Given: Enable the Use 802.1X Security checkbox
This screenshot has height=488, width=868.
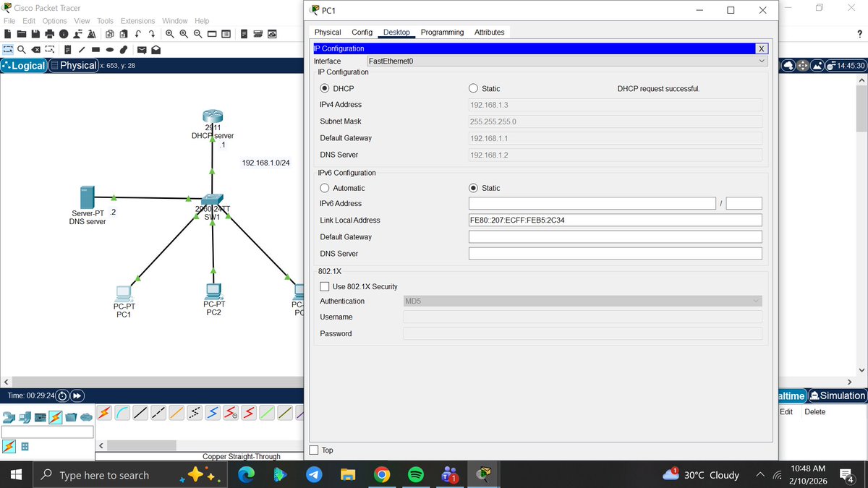Looking at the screenshot, I should tap(325, 286).
